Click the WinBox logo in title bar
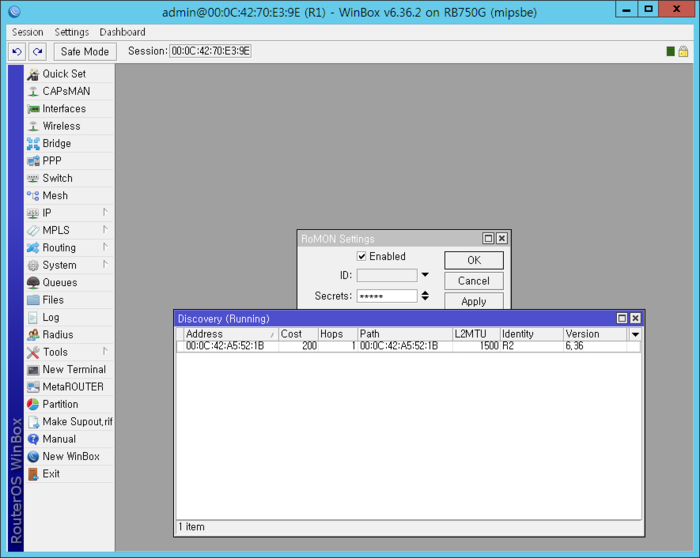This screenshot has height=558, width=700. [14, 12]
